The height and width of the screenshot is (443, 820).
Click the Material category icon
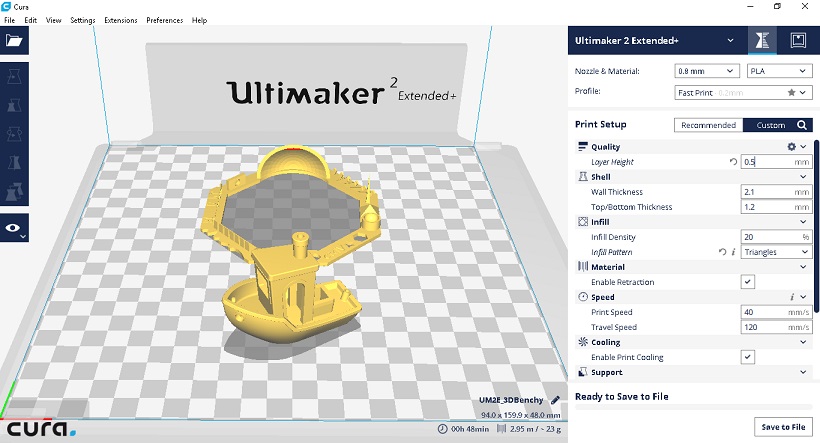(x=583, y=267)
